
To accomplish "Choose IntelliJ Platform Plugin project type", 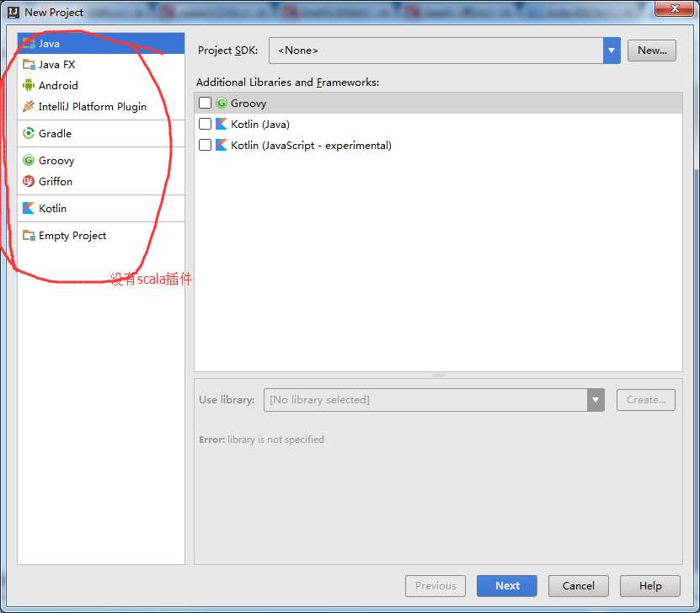I will click(101, 106).
